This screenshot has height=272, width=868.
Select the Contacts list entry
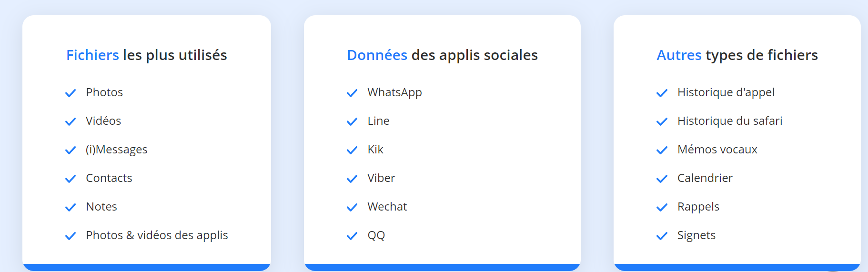(109, 178)
